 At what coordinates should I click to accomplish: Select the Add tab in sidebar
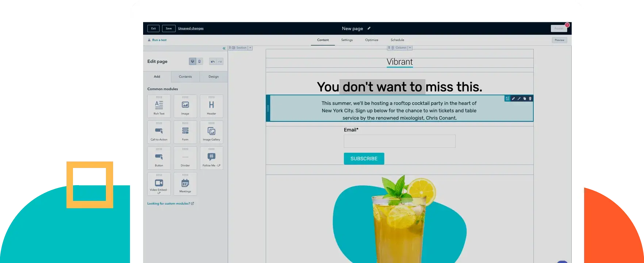[157, 77]
